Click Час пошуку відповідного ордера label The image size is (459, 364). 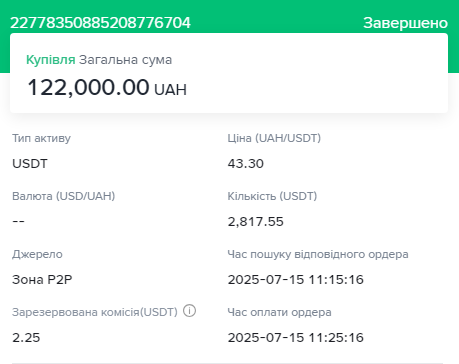coord(318,254)
